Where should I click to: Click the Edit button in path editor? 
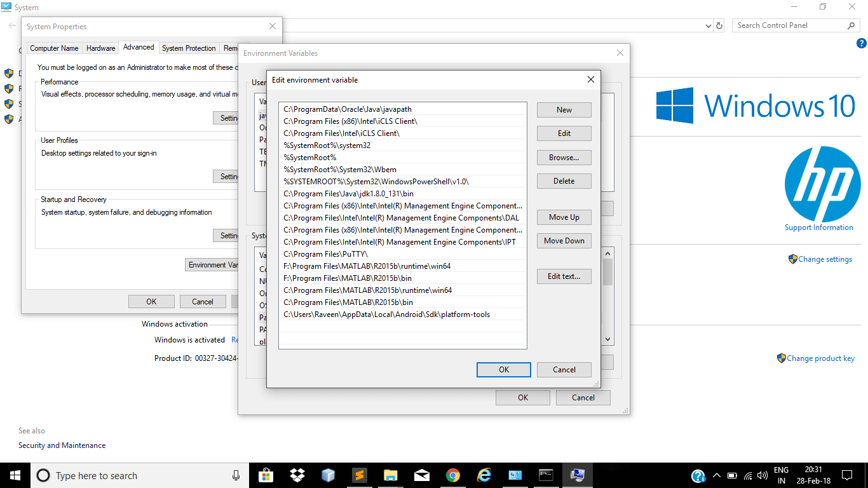point(564,133)
